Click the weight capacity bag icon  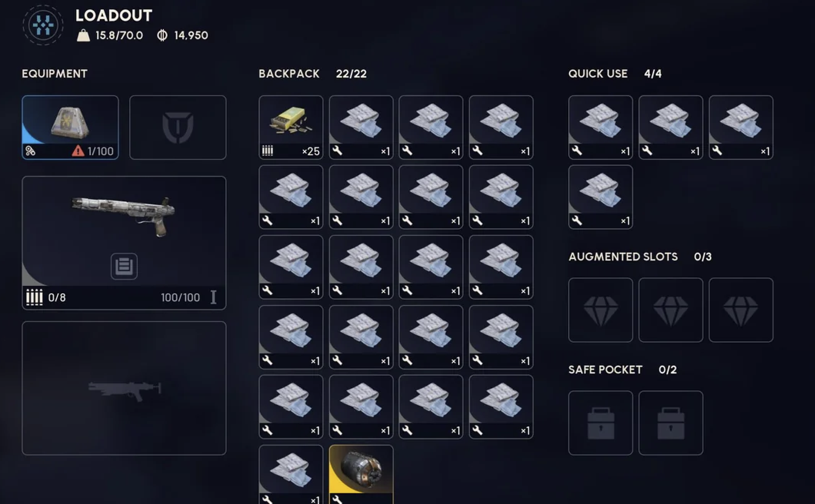83,36
